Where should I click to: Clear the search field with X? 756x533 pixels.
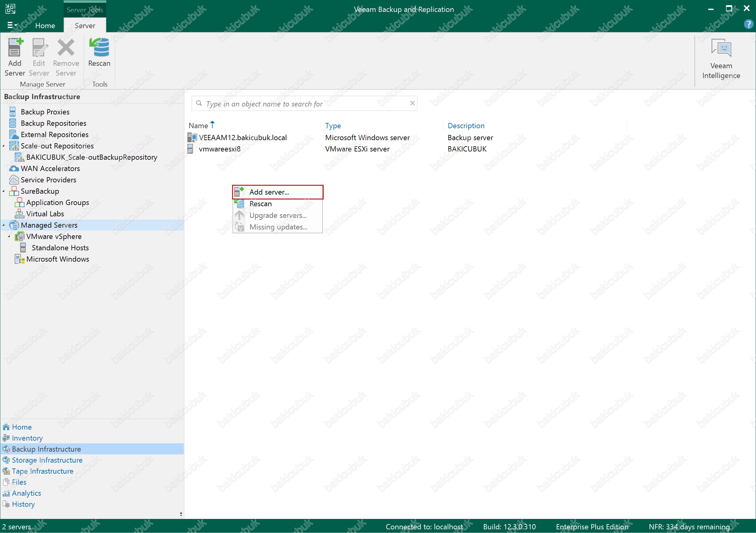(x=412, y=103)
